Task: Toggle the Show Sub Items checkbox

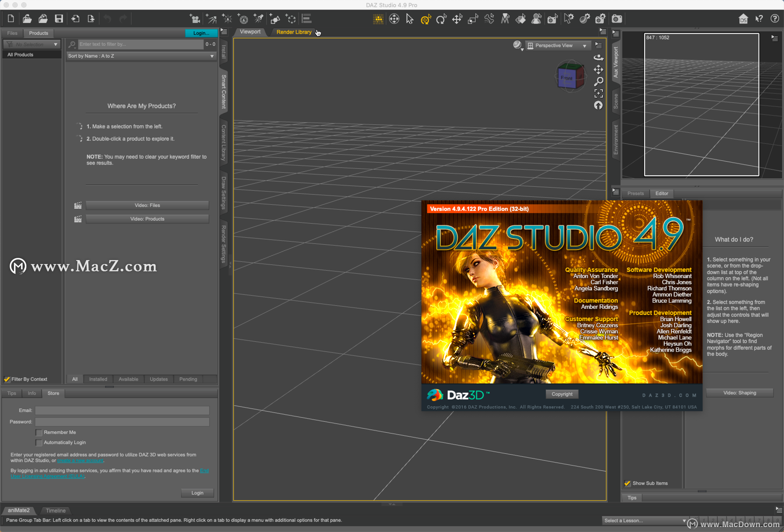Action: 628,483
